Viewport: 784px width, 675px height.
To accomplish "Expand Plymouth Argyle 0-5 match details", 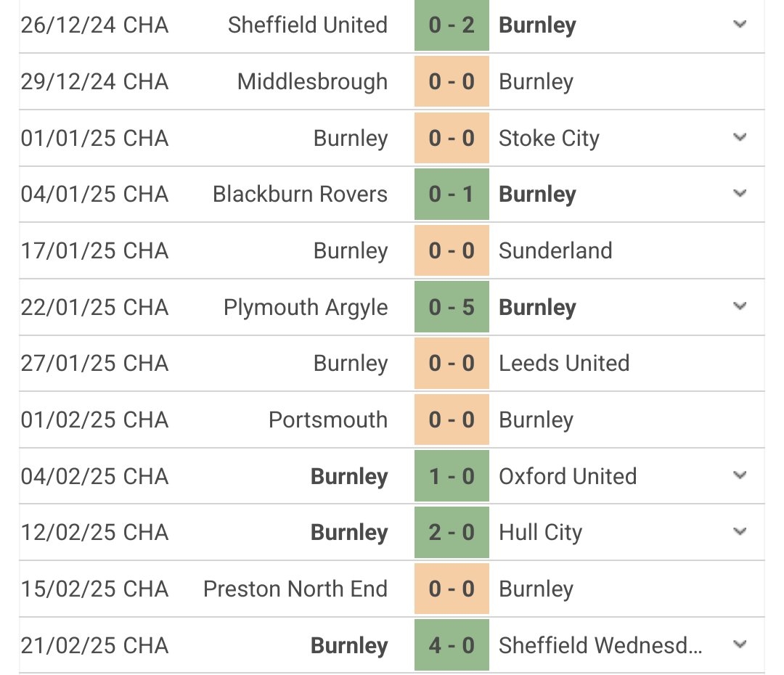I will 740,307.
